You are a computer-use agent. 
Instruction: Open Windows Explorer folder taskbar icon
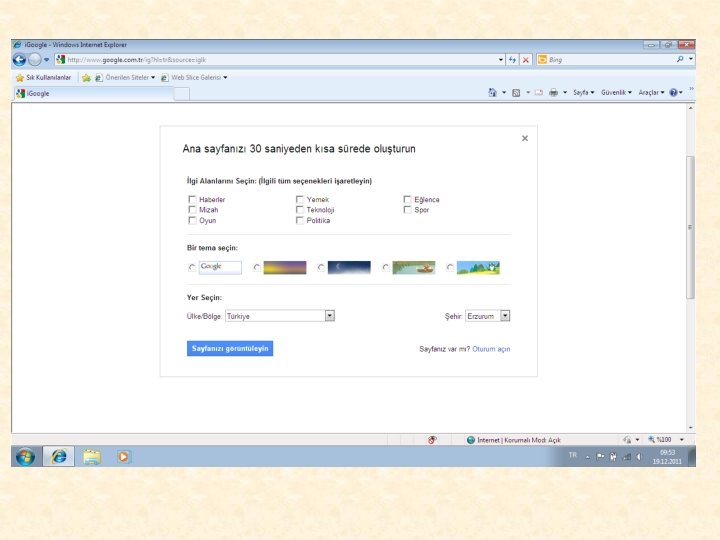92,457
